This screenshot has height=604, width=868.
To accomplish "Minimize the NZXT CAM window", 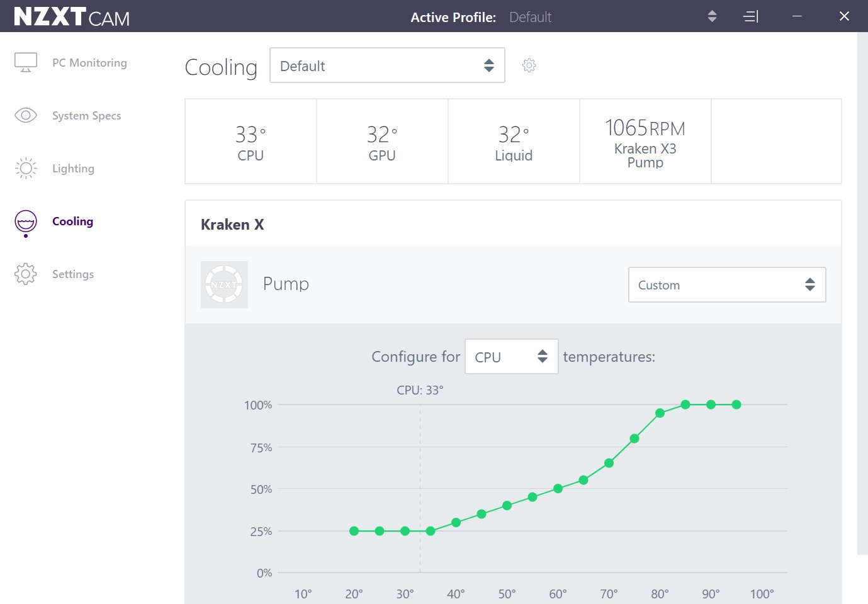I will [797, 16].
